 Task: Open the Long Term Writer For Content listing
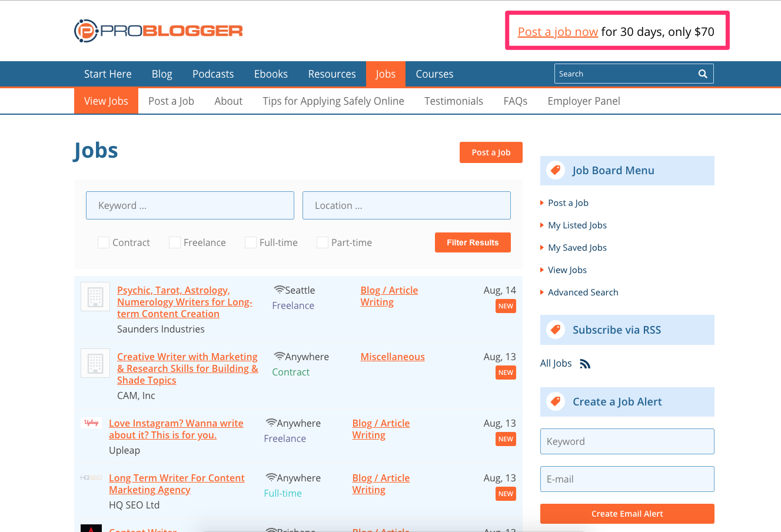177,484
